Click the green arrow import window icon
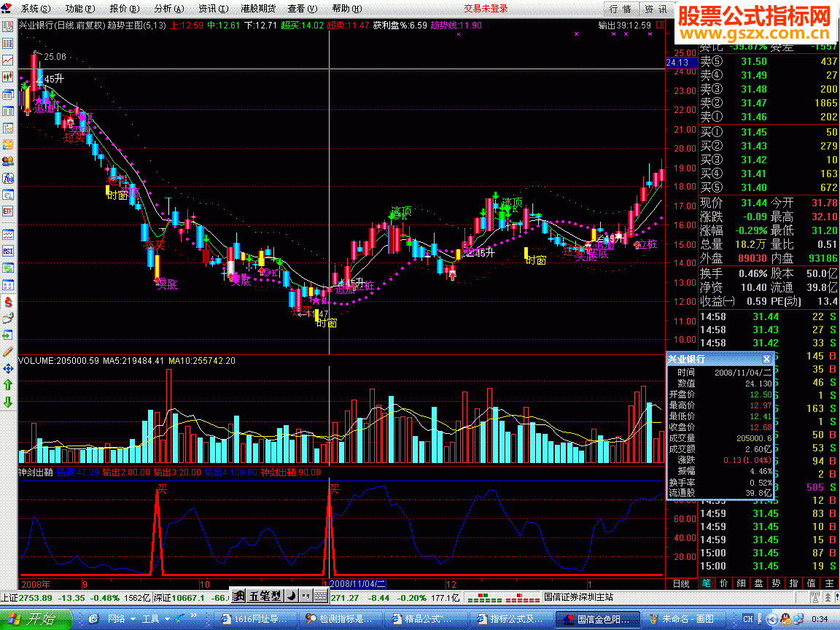 point(8,335)
